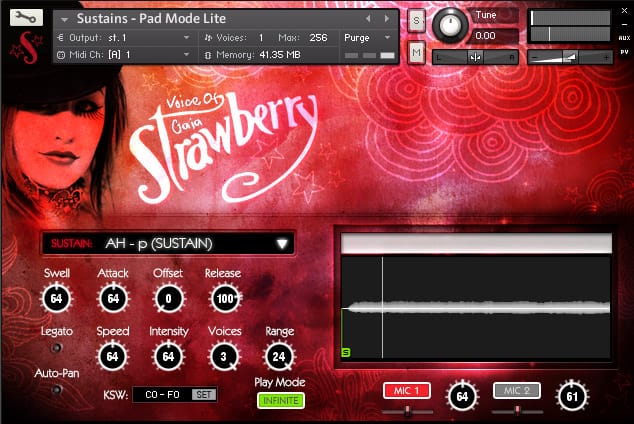Click the INFINITE Play Mode button
634x424 pixels.
[281, 401]
